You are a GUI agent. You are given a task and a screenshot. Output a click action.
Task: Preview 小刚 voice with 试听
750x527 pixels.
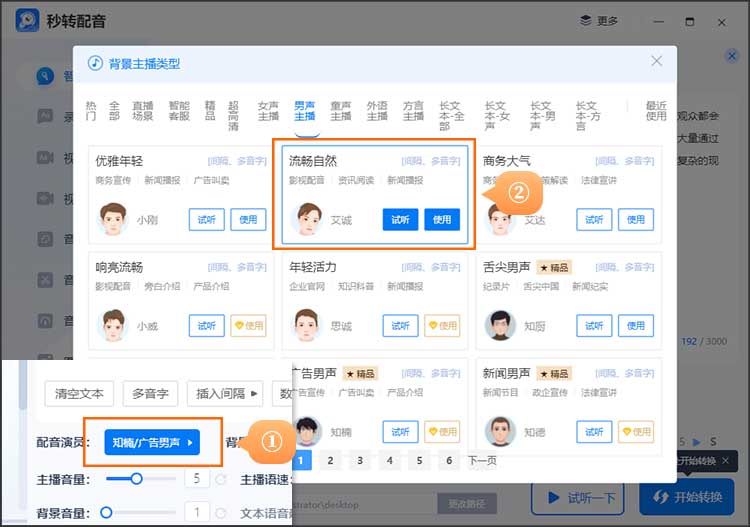(207, 220)
